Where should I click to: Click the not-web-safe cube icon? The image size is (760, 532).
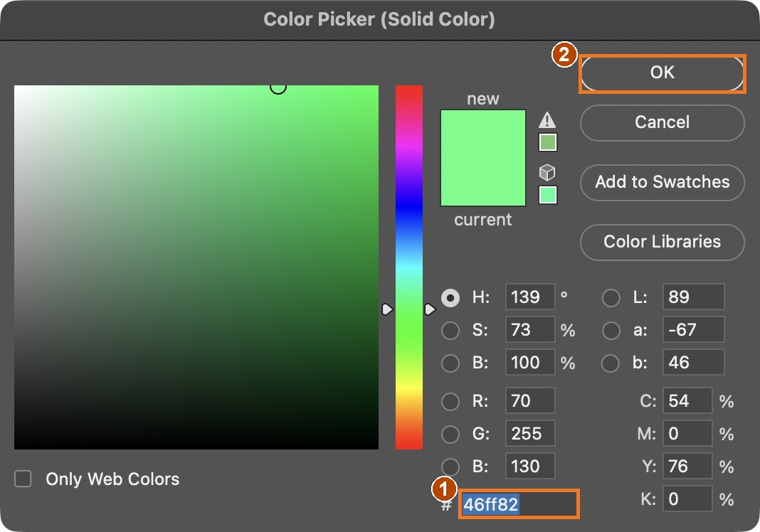[547, 173]
